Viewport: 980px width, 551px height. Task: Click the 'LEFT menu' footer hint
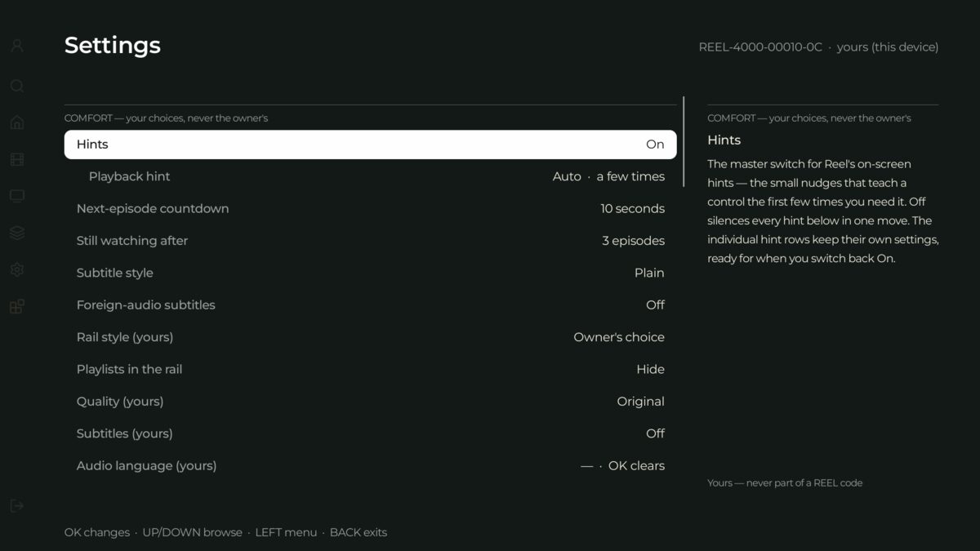point(286,532)
